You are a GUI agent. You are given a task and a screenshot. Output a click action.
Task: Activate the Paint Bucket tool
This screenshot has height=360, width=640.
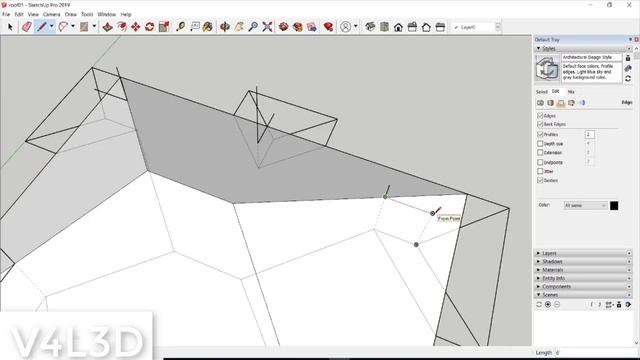(208, 27)
